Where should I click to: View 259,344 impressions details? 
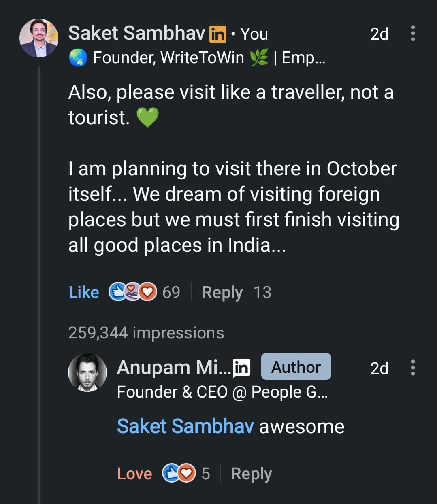coord(146,333)
